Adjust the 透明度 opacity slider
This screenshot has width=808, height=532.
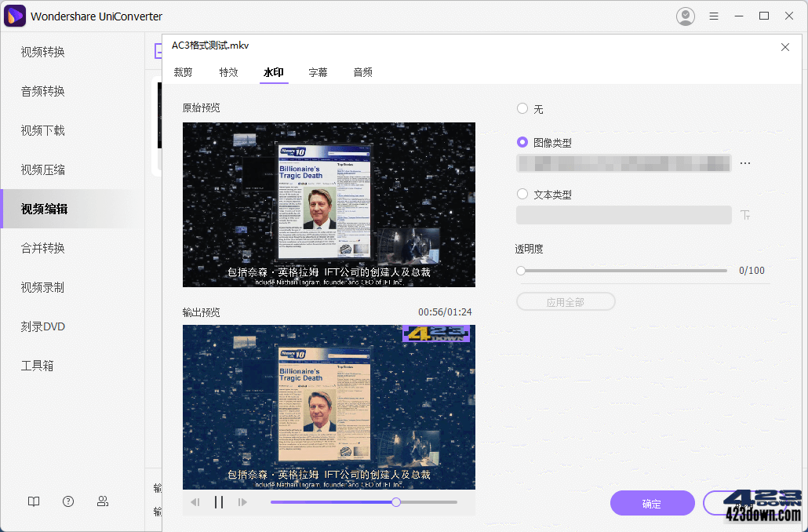(520, 270)
